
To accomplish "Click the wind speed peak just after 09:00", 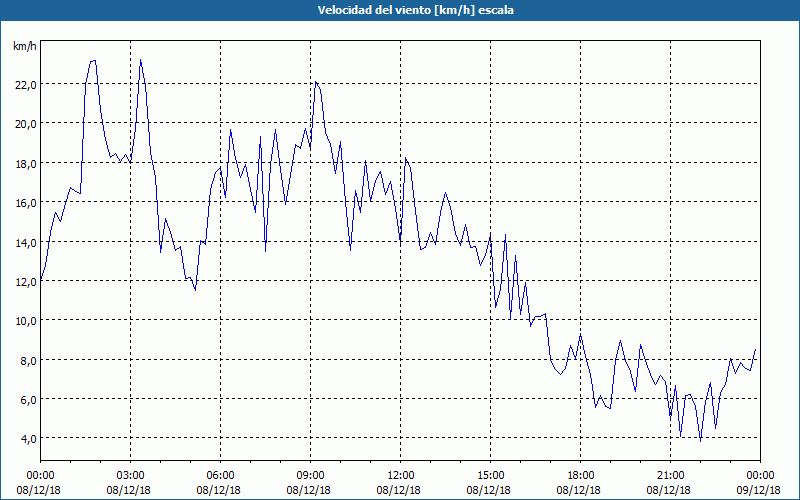I will coord(316,82).
